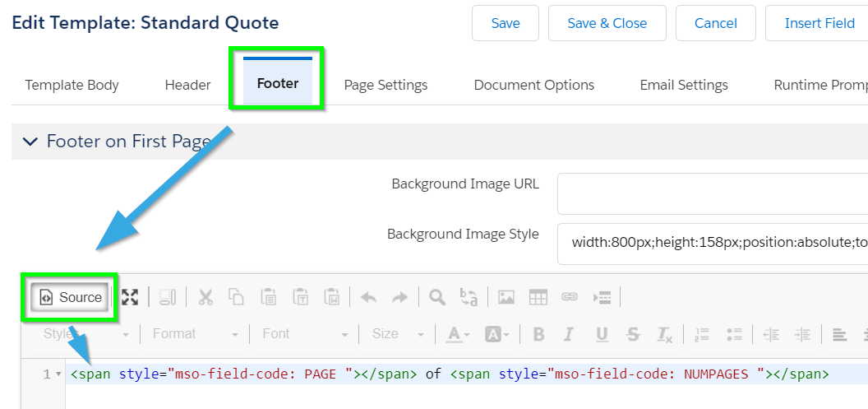This screenshot has width=868, height=409.
Task: Click the Undo arrow icon
Action: 368,298
